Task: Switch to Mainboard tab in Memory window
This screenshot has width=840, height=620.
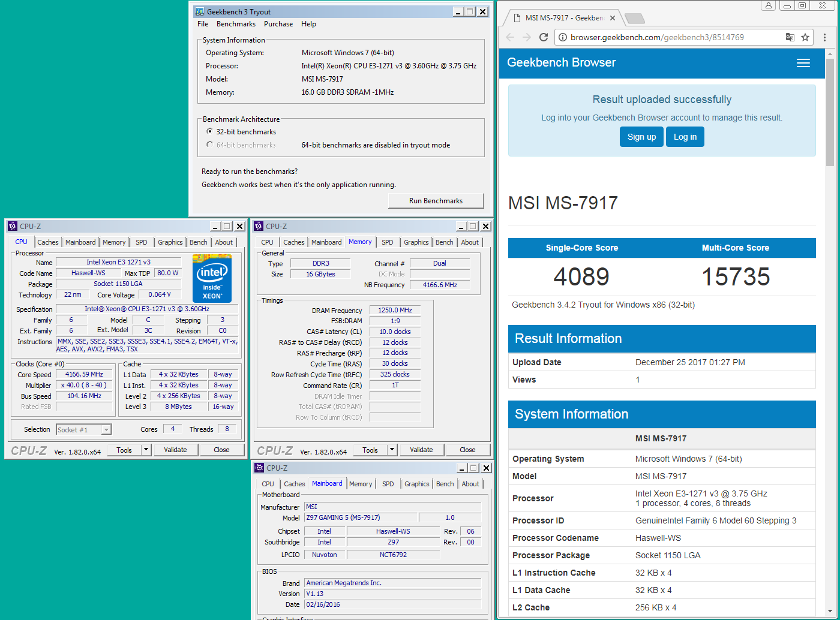Action: click(x=326, y=242)
